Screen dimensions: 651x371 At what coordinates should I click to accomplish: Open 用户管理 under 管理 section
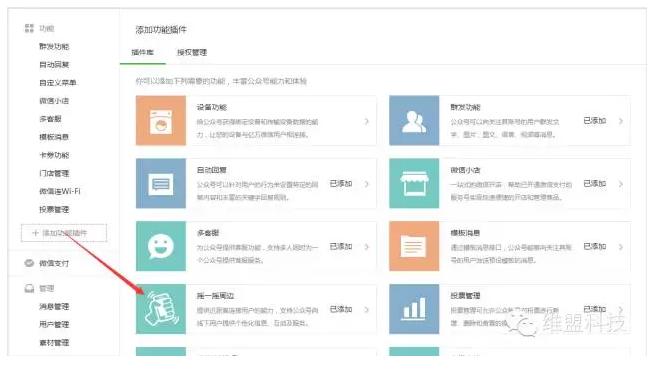(54, 325)
